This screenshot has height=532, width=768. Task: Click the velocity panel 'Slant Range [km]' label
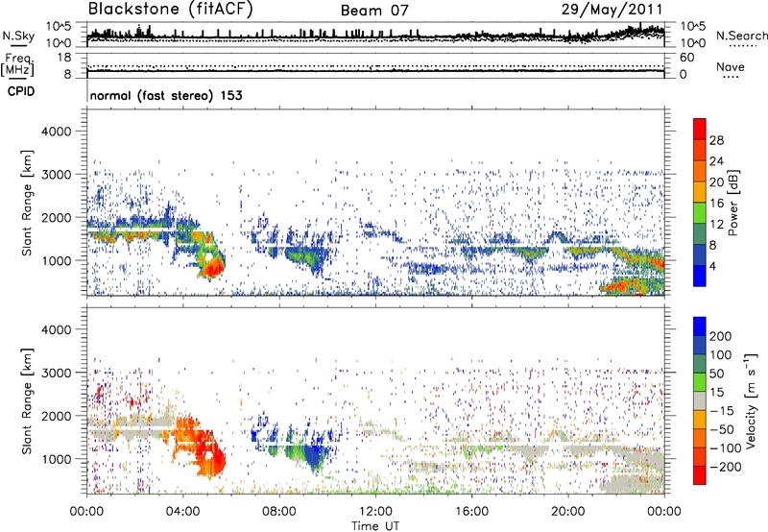point(27,401)
